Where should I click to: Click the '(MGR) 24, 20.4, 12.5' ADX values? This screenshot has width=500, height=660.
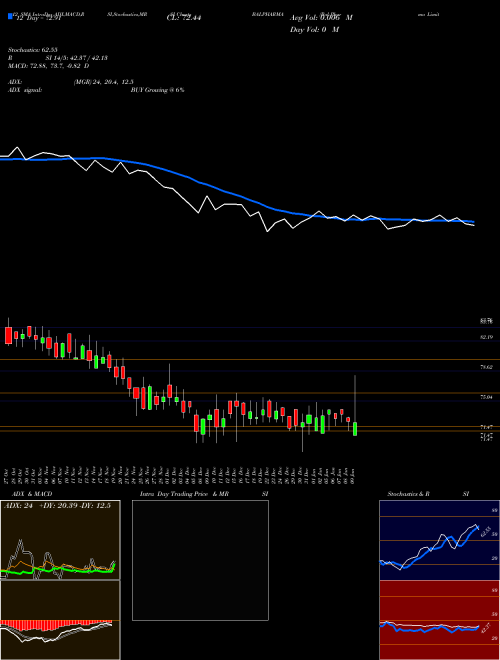coord(104,82)
